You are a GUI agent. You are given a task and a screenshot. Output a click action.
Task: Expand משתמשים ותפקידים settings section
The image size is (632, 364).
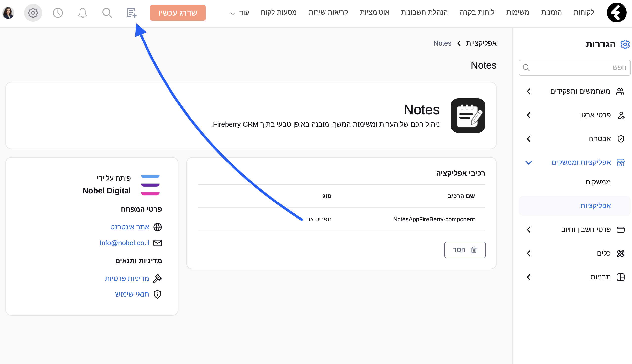pyautogui.click(x=580, y=91)
